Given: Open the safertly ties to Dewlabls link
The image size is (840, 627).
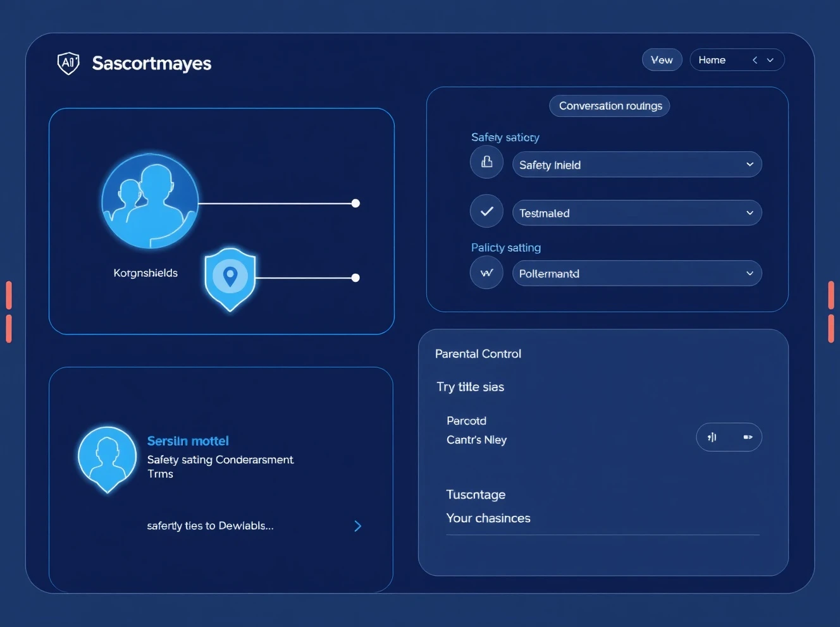Looking at the screenshot, I should (x=210, y=526).
